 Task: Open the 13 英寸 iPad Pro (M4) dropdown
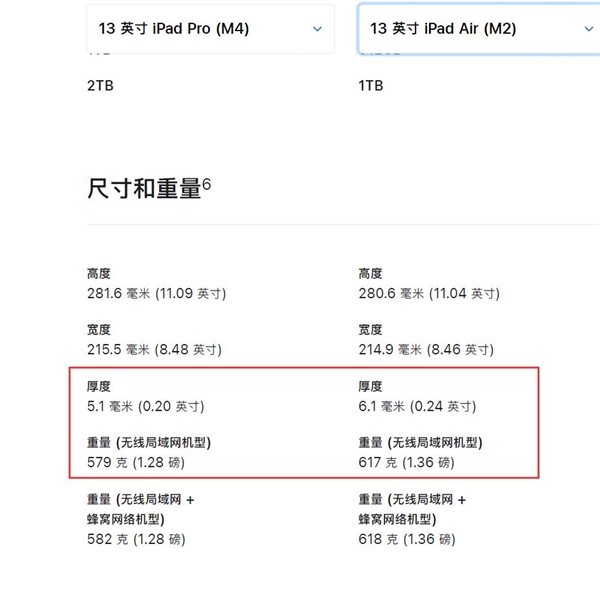pyautogui.click(x=210, y=29)
